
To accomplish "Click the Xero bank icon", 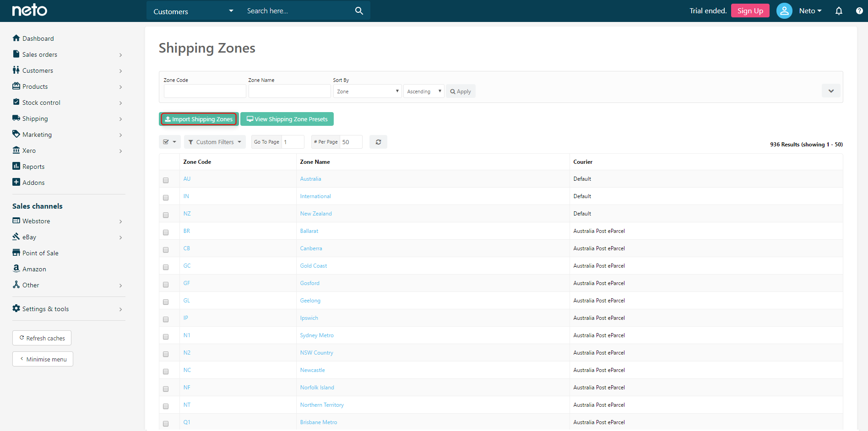I will pyautogui.click(x=16, y=150).
